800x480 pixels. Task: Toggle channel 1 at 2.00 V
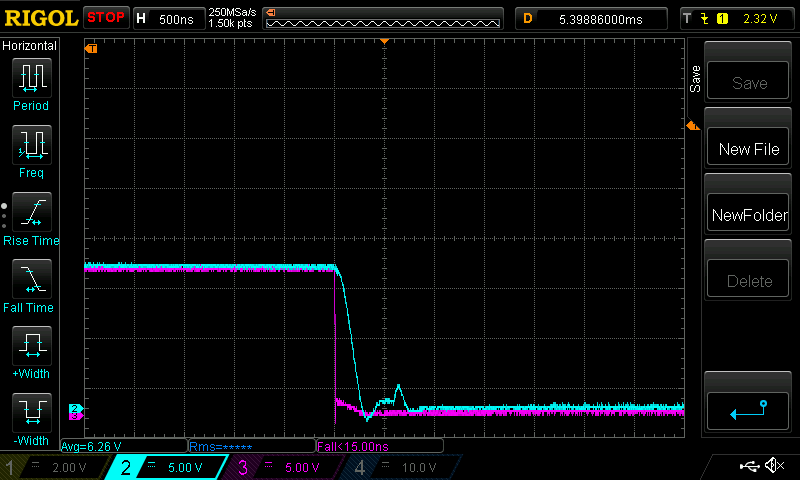pos(52,467)
